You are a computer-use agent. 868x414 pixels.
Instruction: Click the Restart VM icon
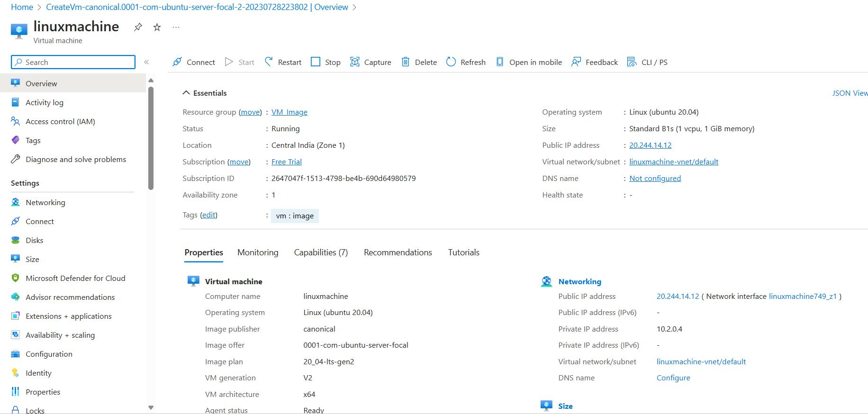click(269, 62)
